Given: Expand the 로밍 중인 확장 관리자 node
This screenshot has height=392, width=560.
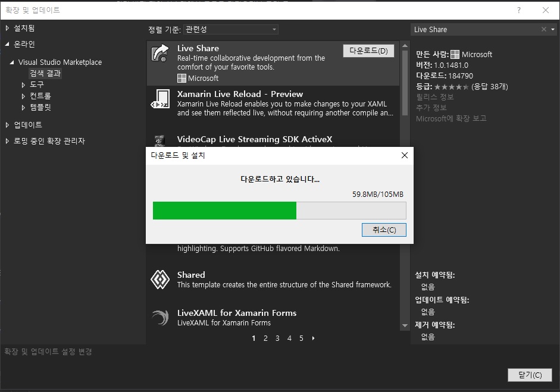Looking at the screenshot, I should (x=7, y=141).
